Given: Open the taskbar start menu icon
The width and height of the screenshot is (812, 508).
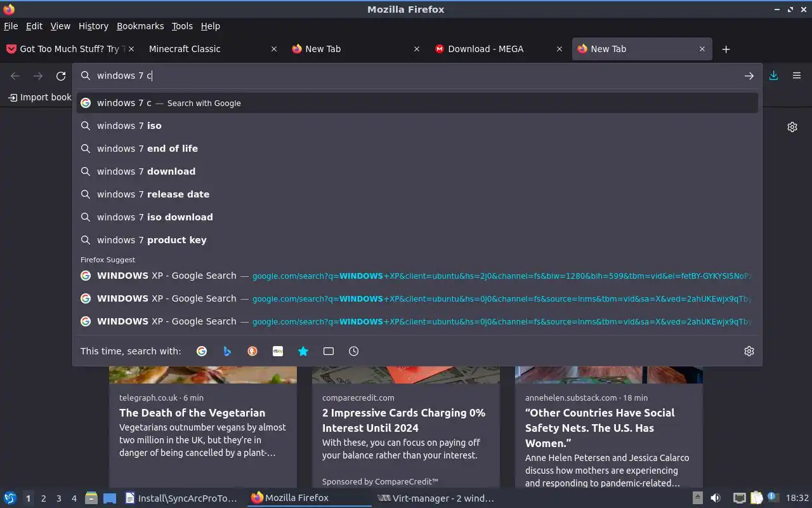Looking at the screenshot, I should [10, 498].
